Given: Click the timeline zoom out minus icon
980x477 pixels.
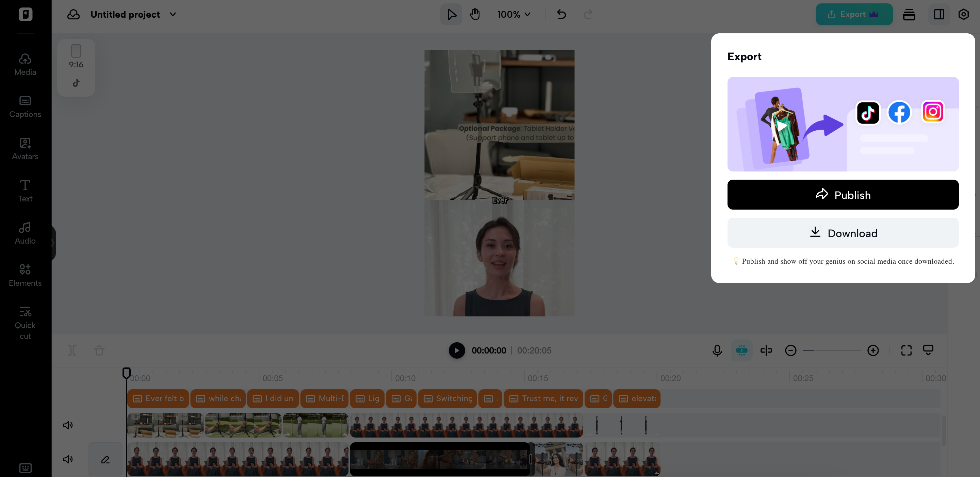Looking at the screenshot, I should pyautogui.click(x=790, y=350).
